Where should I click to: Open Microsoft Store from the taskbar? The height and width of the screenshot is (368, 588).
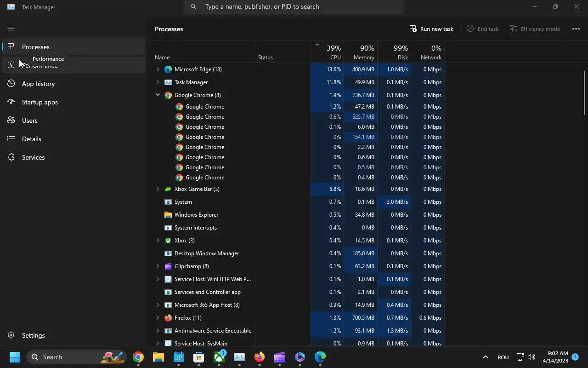coord(199,357)
